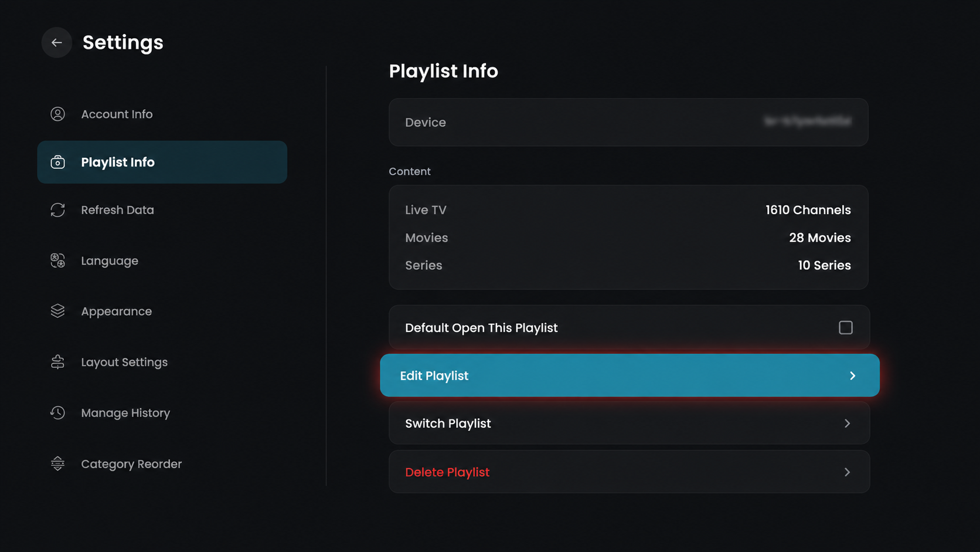
Task: Click the Playlist Info camera icon
Action: (x=57, y=162)
